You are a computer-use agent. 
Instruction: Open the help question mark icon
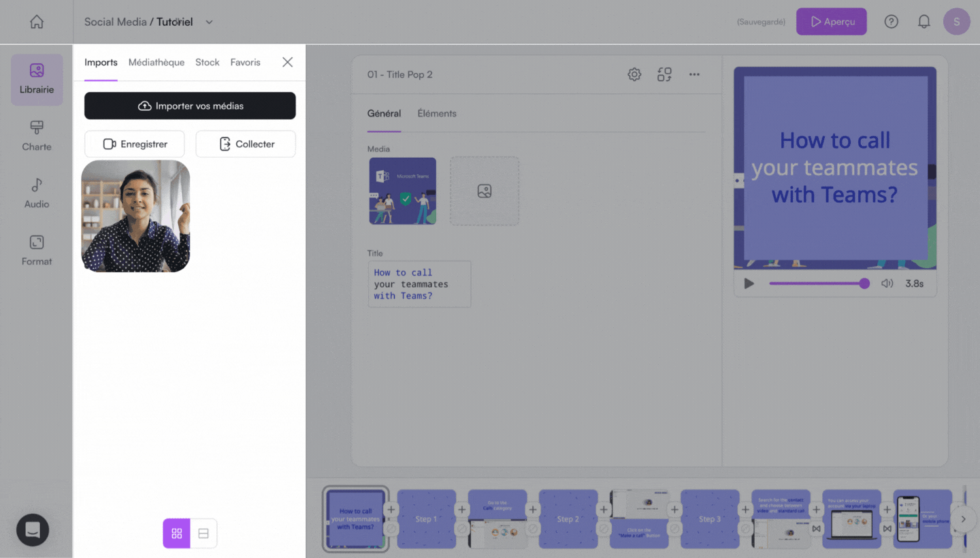pyautogui.click(x=891, y=22)
